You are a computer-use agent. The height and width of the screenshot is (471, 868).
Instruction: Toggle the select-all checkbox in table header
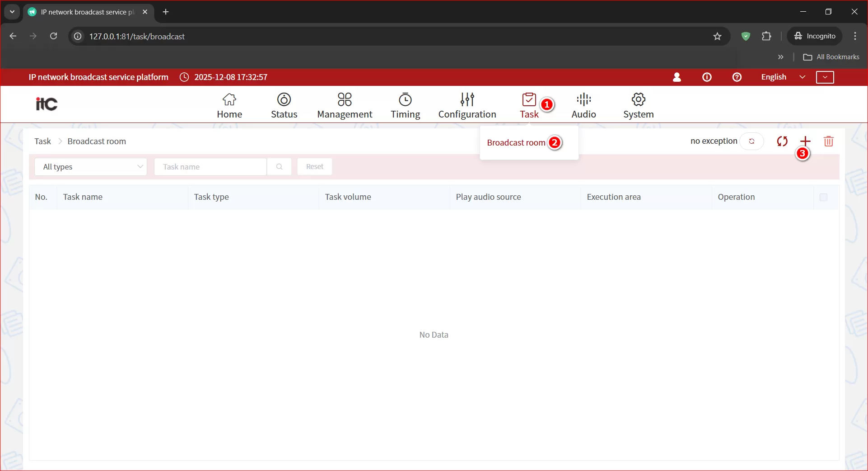[823, 197]
